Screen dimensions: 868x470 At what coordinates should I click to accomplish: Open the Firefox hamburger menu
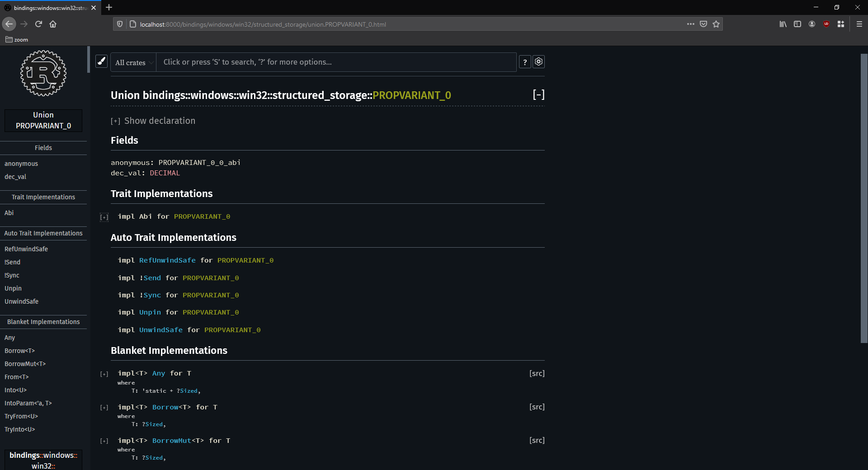point(859,24)
